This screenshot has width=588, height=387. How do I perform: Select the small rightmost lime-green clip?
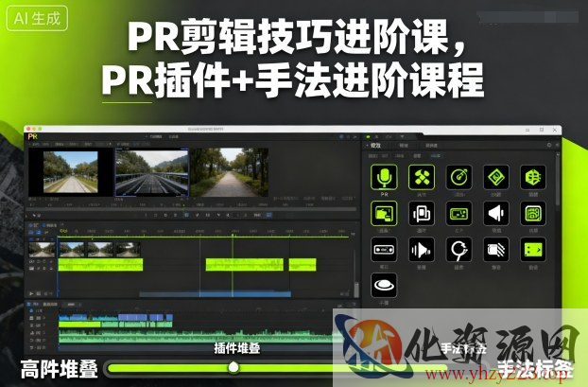303,265
